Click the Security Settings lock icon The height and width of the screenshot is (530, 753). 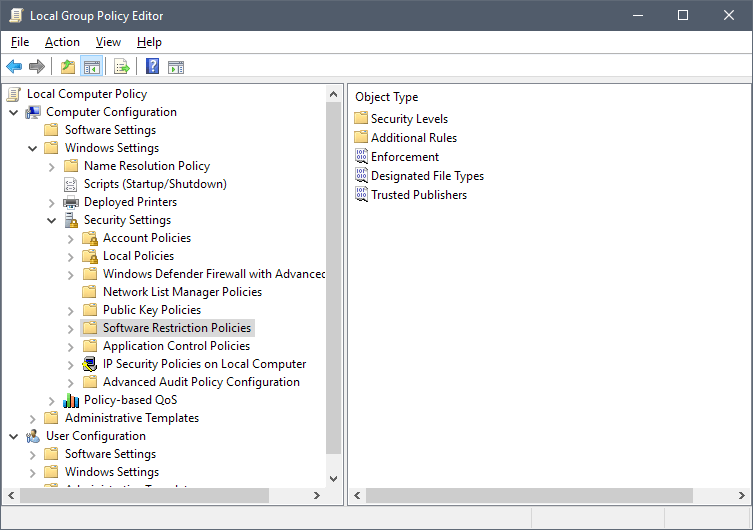point(71,220)
